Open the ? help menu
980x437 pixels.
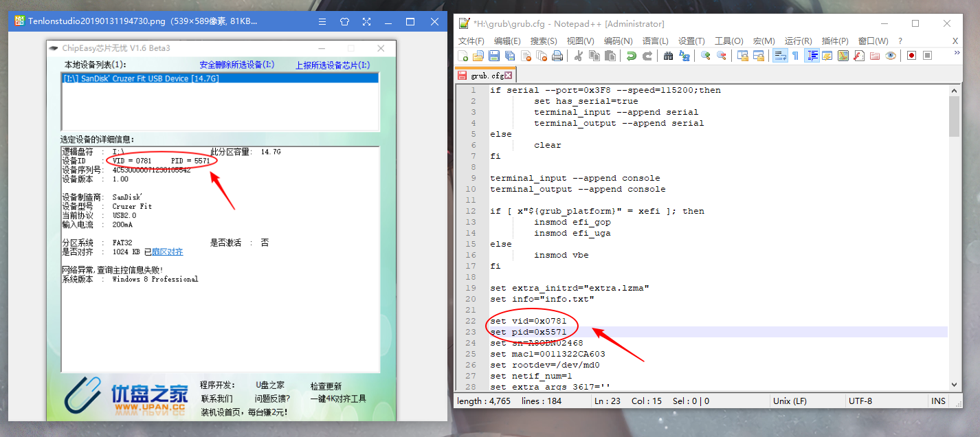[x=900, y=41]
